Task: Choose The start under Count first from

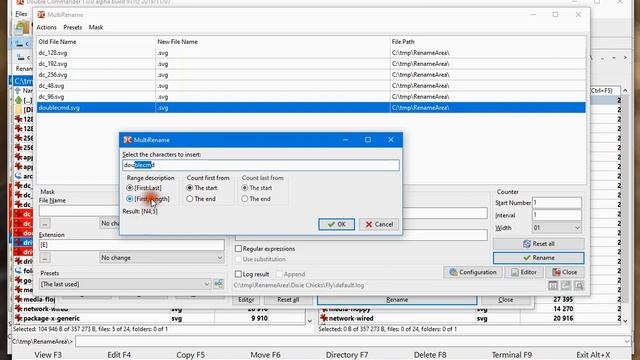Action: pyautogui.click(x=202, y=188)
